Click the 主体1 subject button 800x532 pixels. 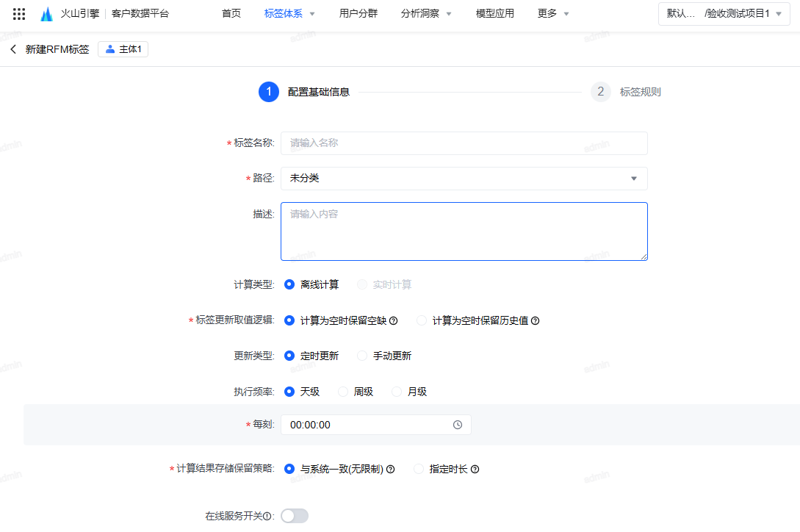click(123, 49)
